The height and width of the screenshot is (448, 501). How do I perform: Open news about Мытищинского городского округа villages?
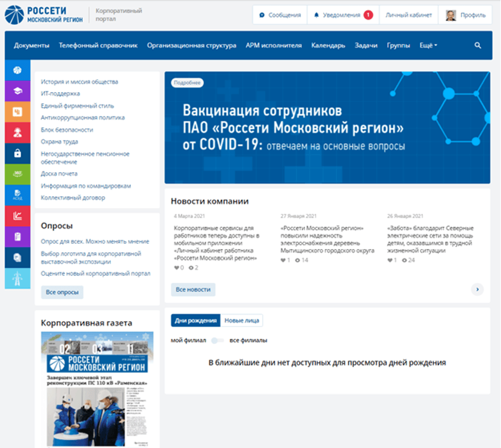[x=327, y=239]
